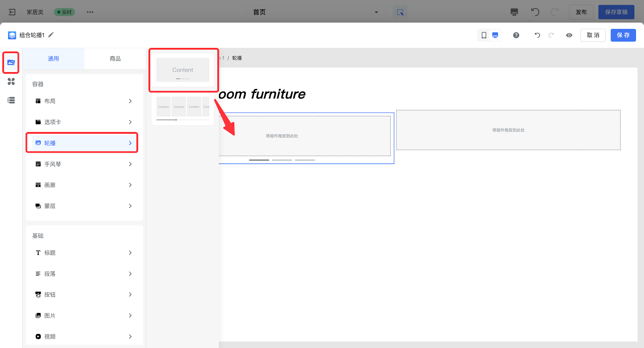The width and height of the screenshot is (644, 348).
Task: Expand the 布局 component category
Action: pos(84,101)
